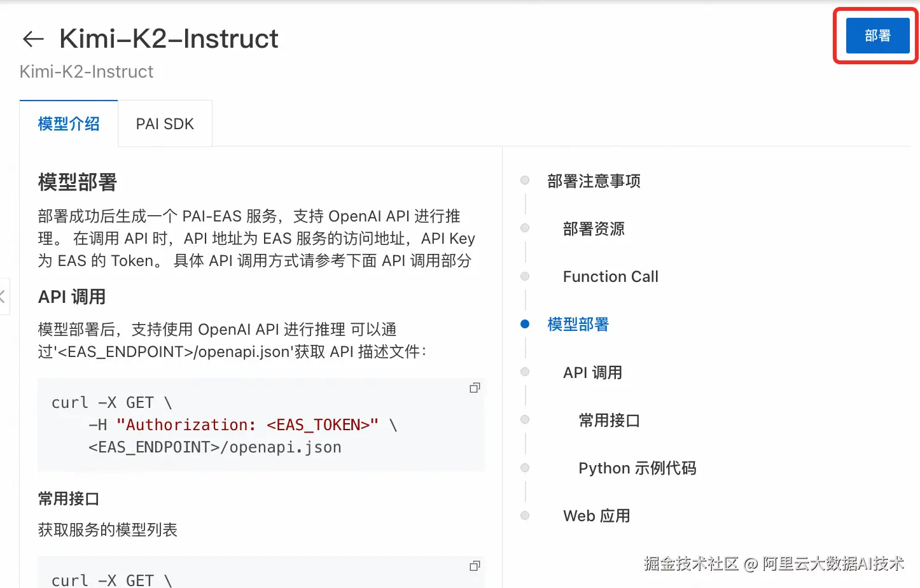Click the dot marker beside Function Call

pos(525,276)
